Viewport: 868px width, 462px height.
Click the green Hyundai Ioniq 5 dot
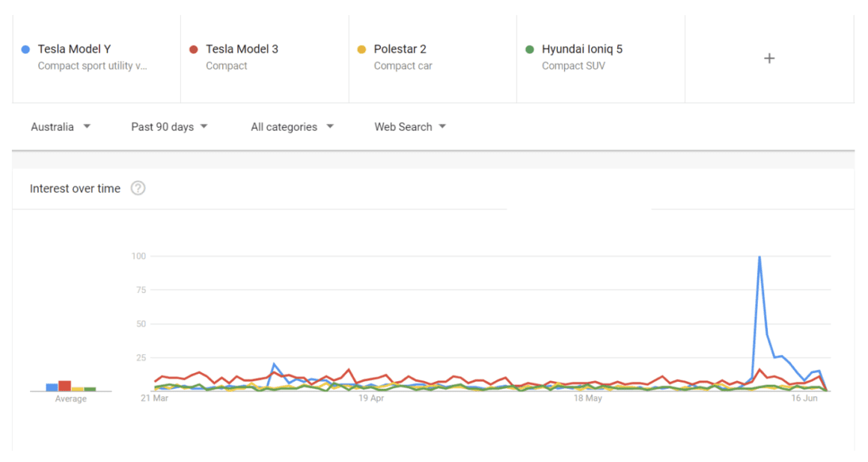coord(530,49)
